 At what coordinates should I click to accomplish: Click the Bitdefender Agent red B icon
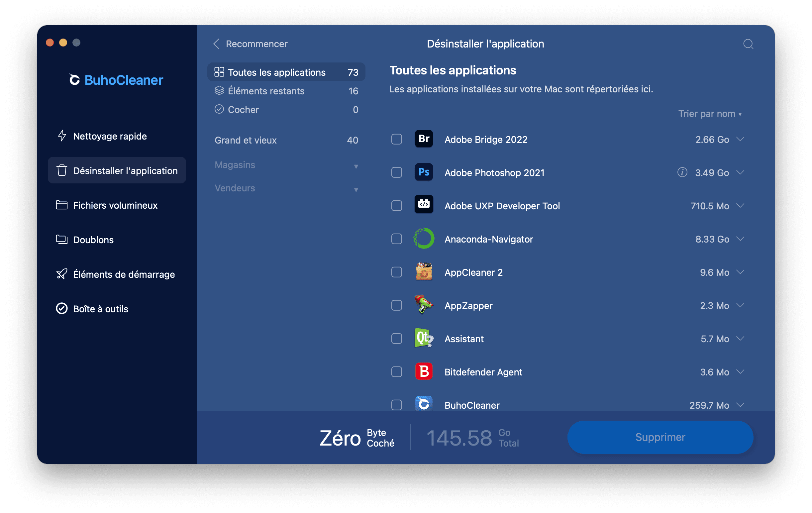[x=424, y=372]
